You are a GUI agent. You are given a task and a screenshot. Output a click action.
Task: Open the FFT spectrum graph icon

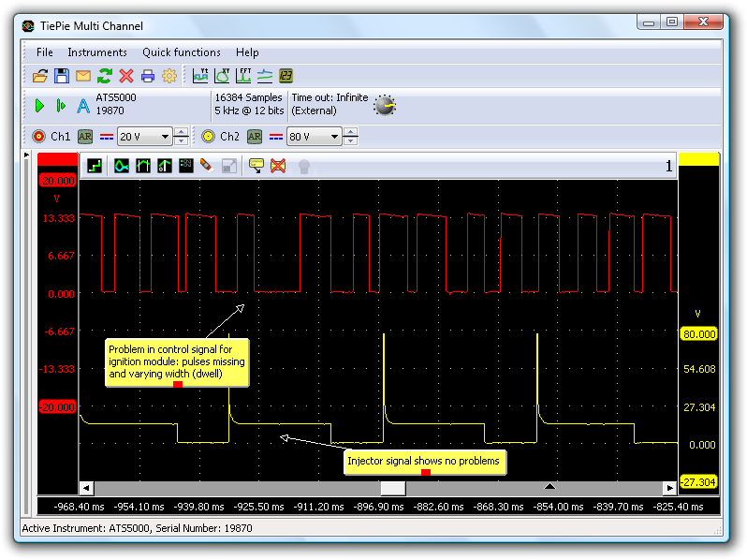pyautogui.click(x=243, y=76)
